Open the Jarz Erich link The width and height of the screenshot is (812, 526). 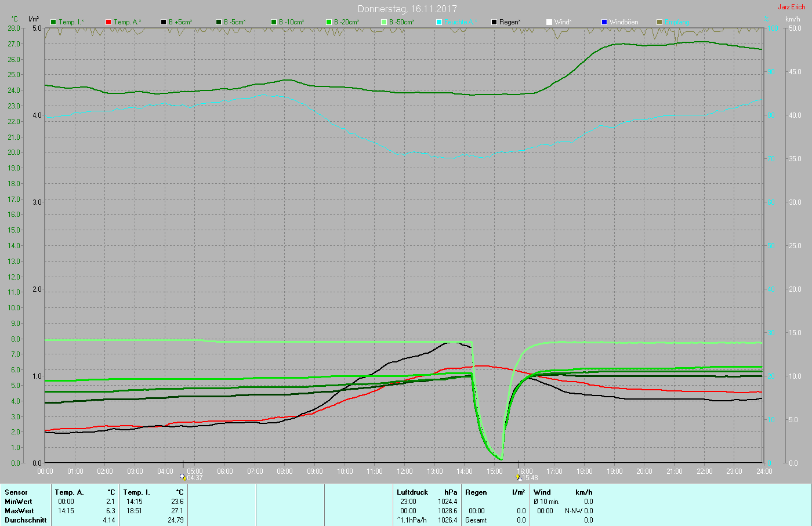click(791, 7)
